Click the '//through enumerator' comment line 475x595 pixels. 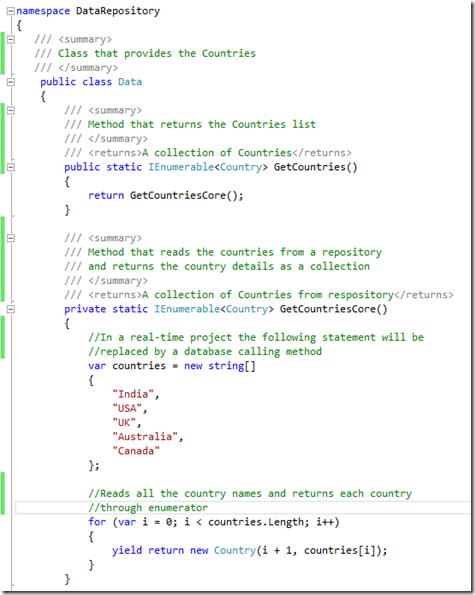(x=148, y=508)
